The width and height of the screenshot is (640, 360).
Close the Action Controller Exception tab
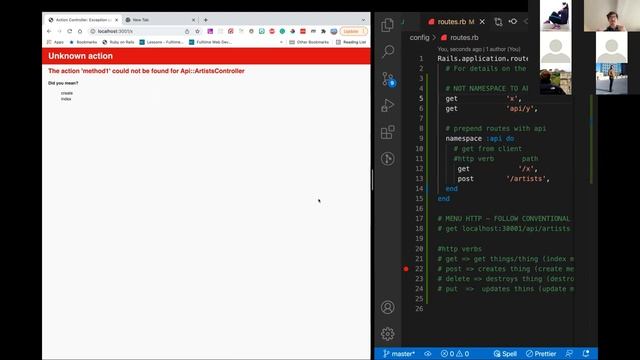pyautogui.click(x=117, y=20)
